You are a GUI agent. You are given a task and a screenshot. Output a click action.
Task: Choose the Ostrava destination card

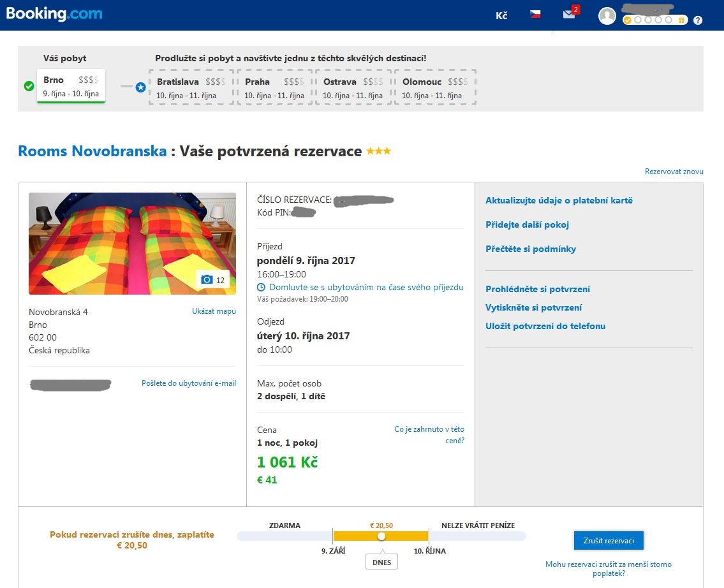point(353,87)
